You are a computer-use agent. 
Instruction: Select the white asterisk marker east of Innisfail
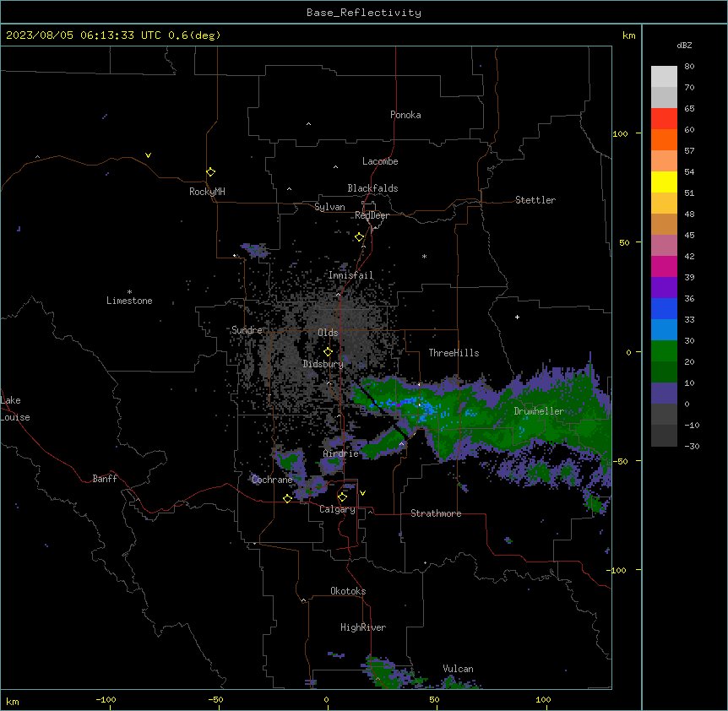click(424, 256)
